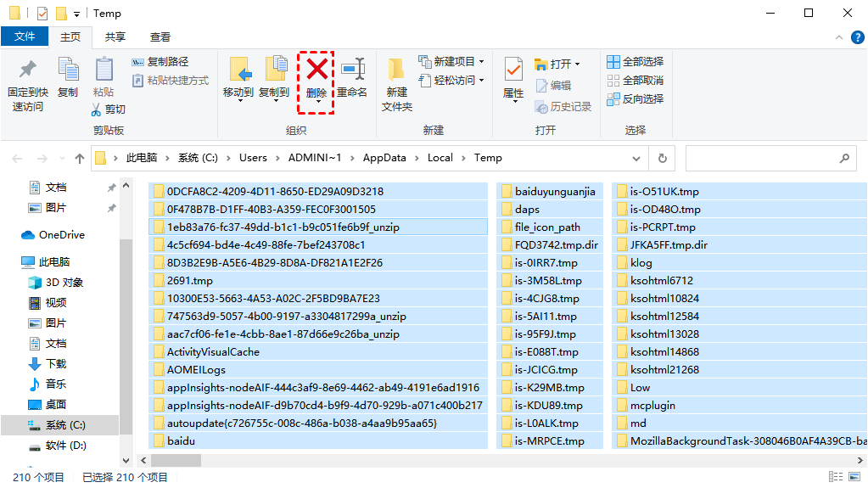Viewport: 868px width, 488px height.
Task: Click the help question mark icon
Action: [x=857, y=37]
